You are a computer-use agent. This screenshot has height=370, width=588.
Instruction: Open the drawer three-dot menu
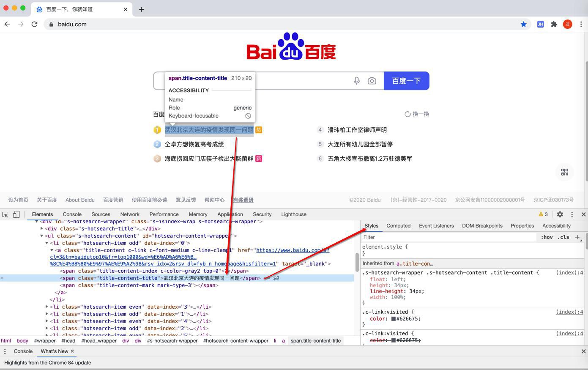(x=5, y=351)
